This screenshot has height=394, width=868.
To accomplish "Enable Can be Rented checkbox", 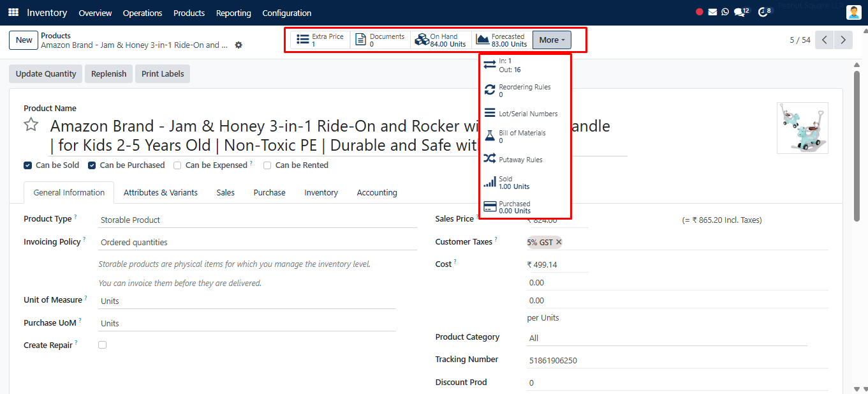I will 267,165.
